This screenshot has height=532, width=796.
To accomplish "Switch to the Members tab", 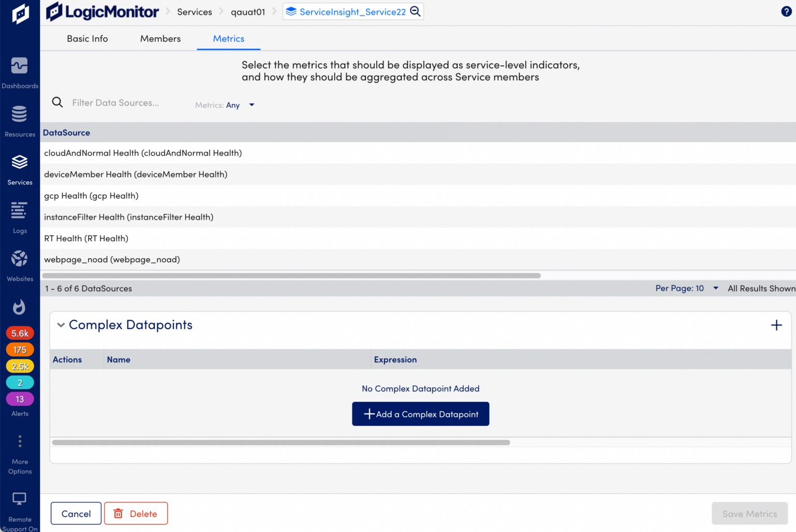I will click(160, 38).
